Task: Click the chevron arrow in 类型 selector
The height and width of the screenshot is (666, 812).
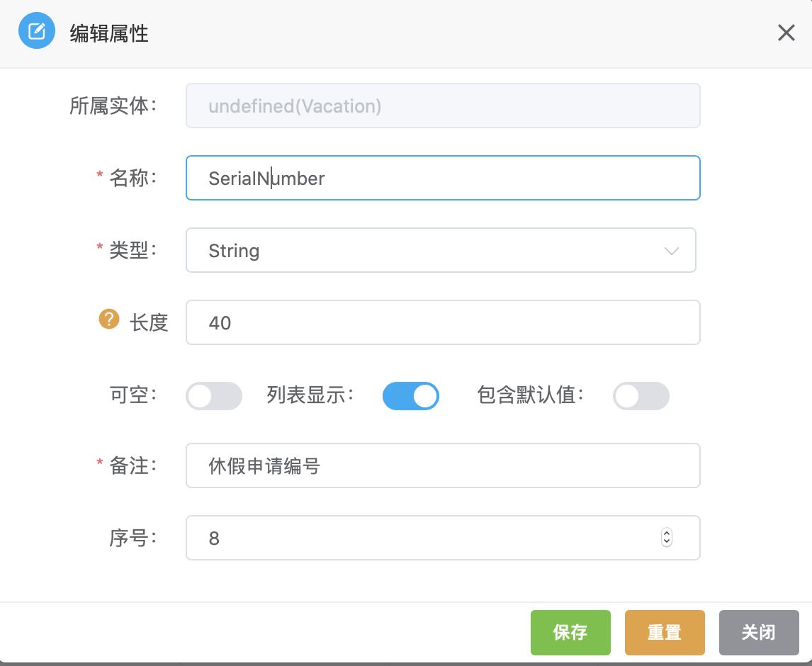Action: click(x=671, y=251)
